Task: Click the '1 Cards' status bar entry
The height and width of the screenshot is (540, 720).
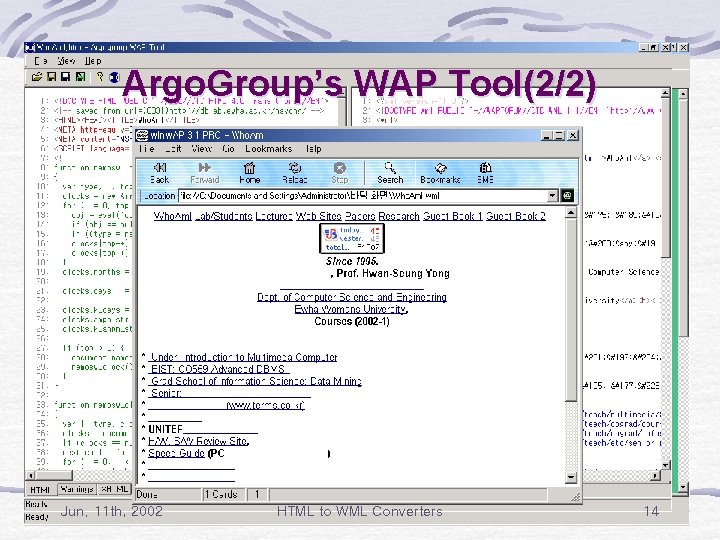Action: [x=221, y=495]
